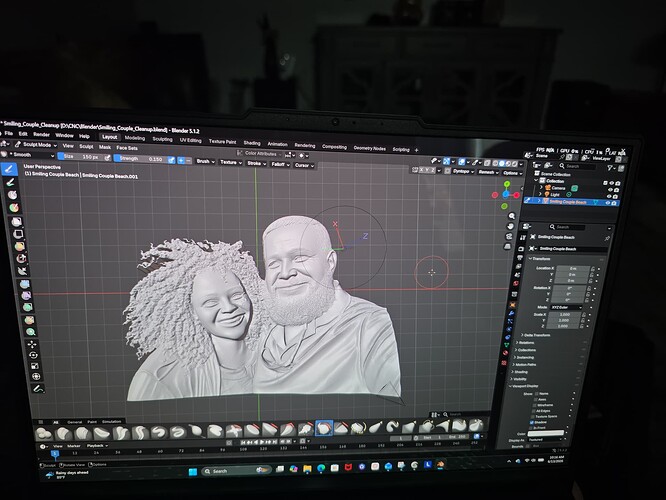Viewport: 666px width, 500px height.
Task: Collapse the Transform panel
Action: point(539,259)
